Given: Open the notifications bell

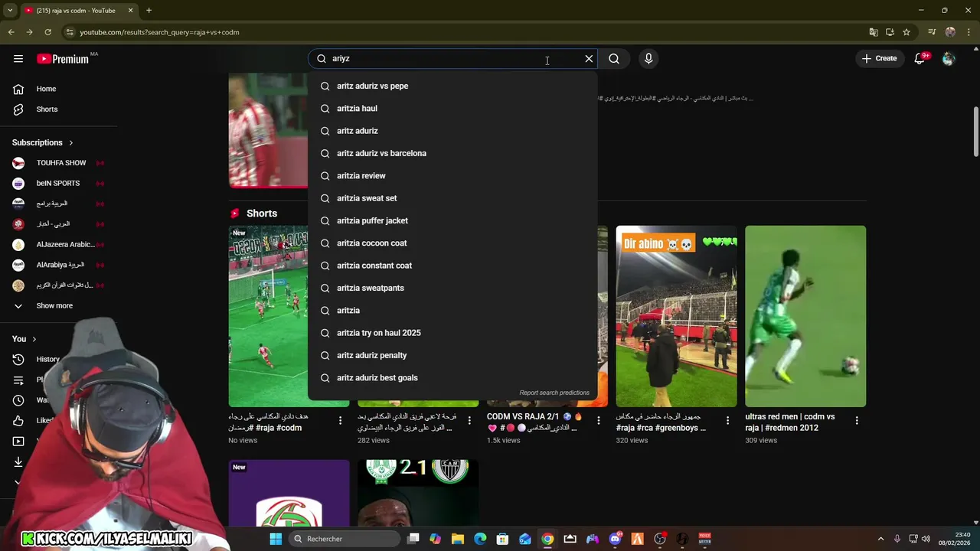Looking at the screenshot, I should click(x=920, y=58).
